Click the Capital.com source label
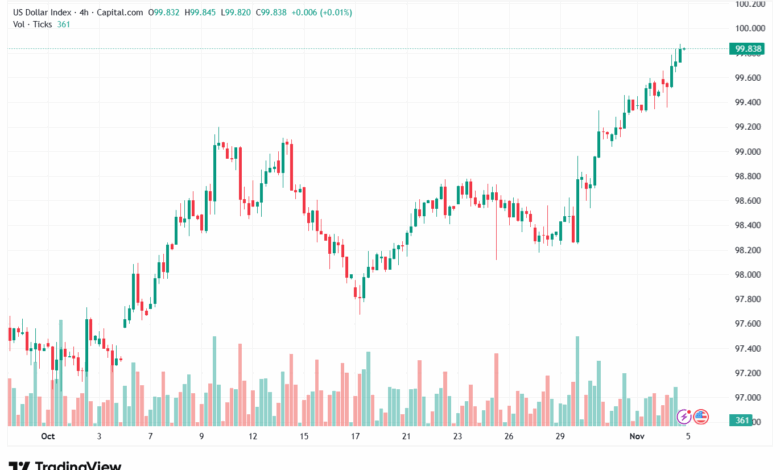The image size is (780, 470). click(138, 14)
